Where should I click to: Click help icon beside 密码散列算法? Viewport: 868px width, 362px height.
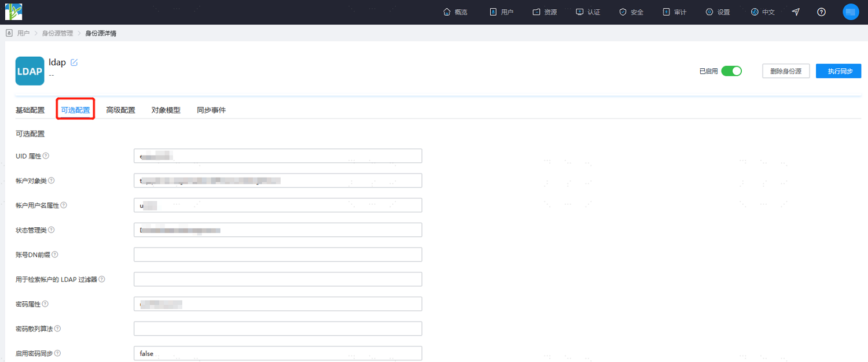[58, 328]
